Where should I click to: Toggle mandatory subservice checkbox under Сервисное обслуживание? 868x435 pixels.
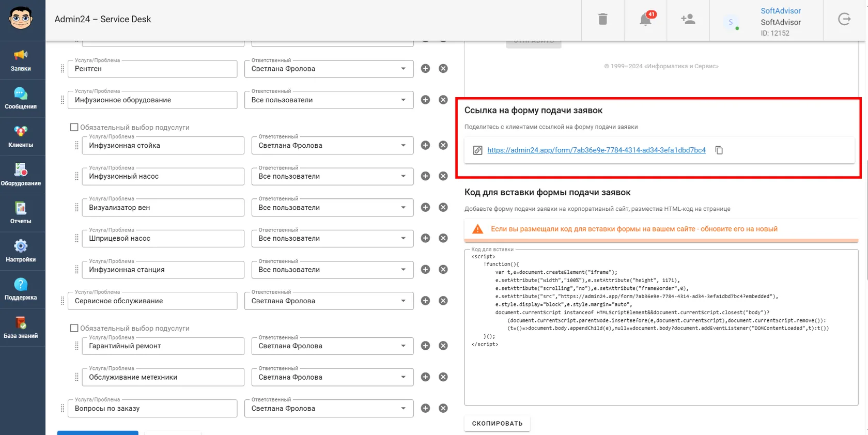[74, 328]
